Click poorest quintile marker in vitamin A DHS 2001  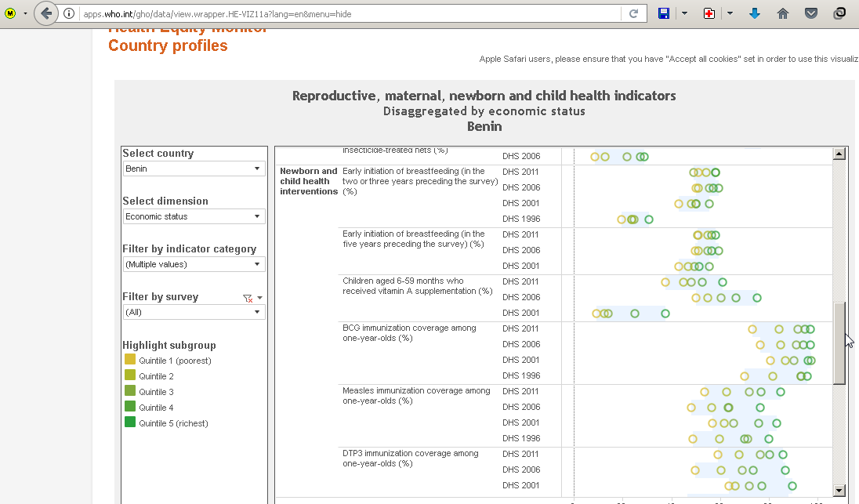point(596,314)
